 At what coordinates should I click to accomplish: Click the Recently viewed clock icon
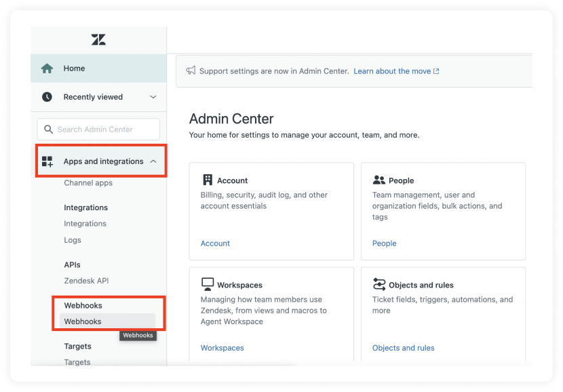47,97
